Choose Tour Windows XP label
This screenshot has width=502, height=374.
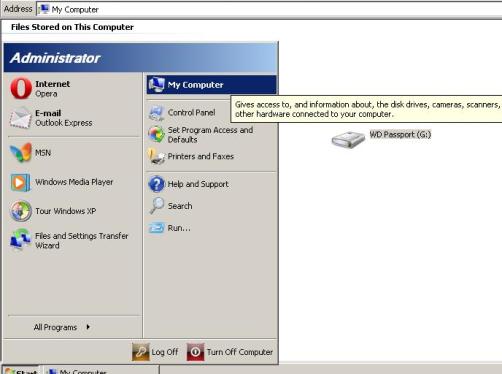pos(66,211)
